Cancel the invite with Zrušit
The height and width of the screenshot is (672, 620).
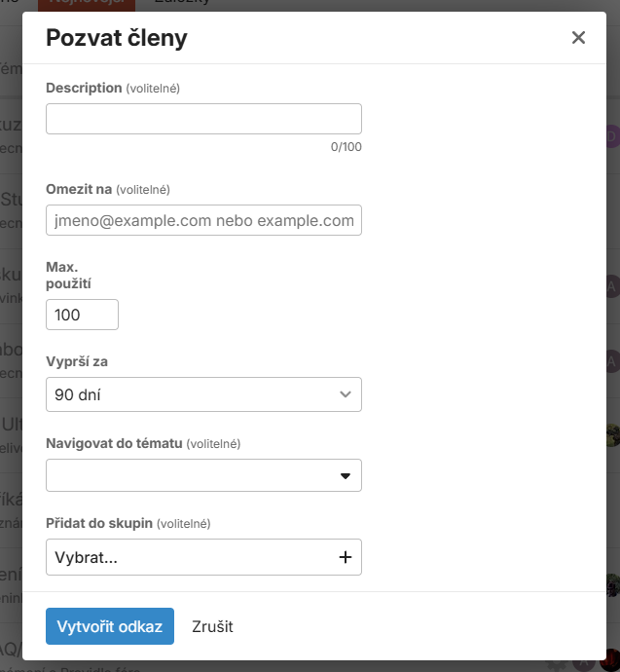coord(212,626)
